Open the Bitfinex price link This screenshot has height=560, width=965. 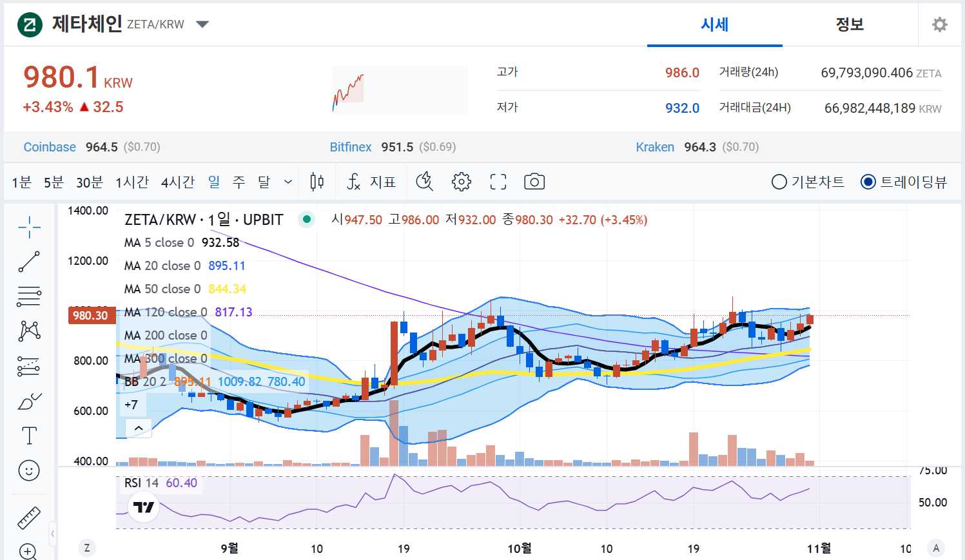pyautogui.click(x=351, y=147)
